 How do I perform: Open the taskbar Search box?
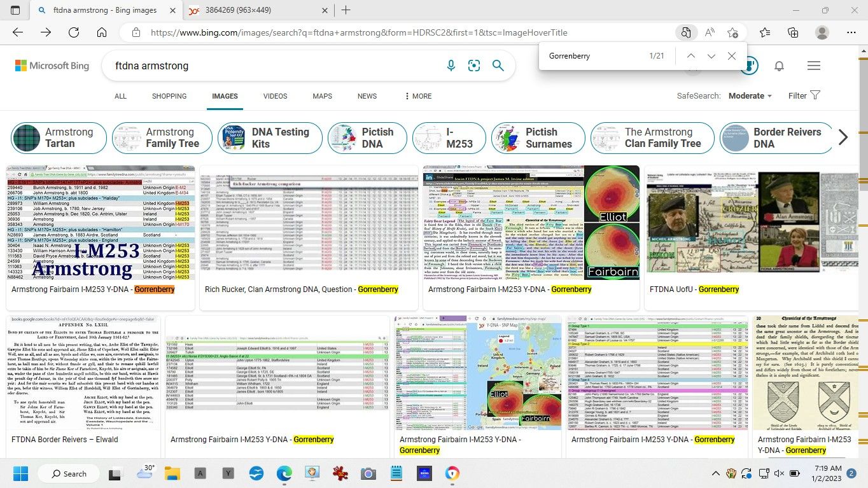67,473
